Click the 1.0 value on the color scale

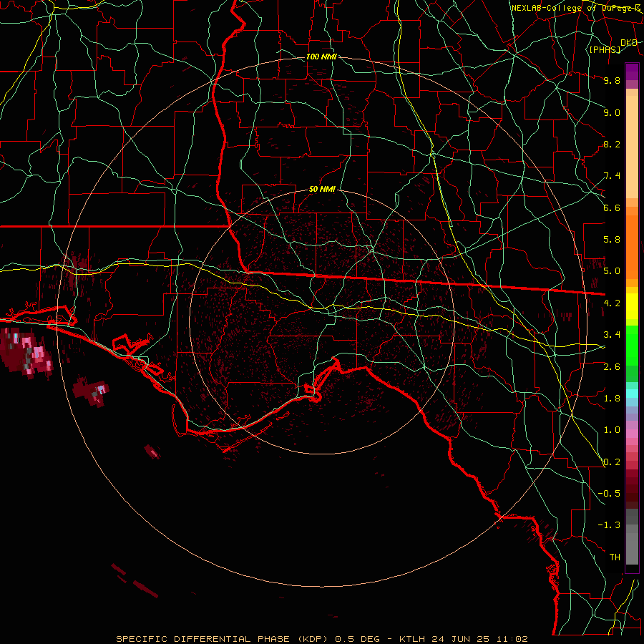coord(612,430)
